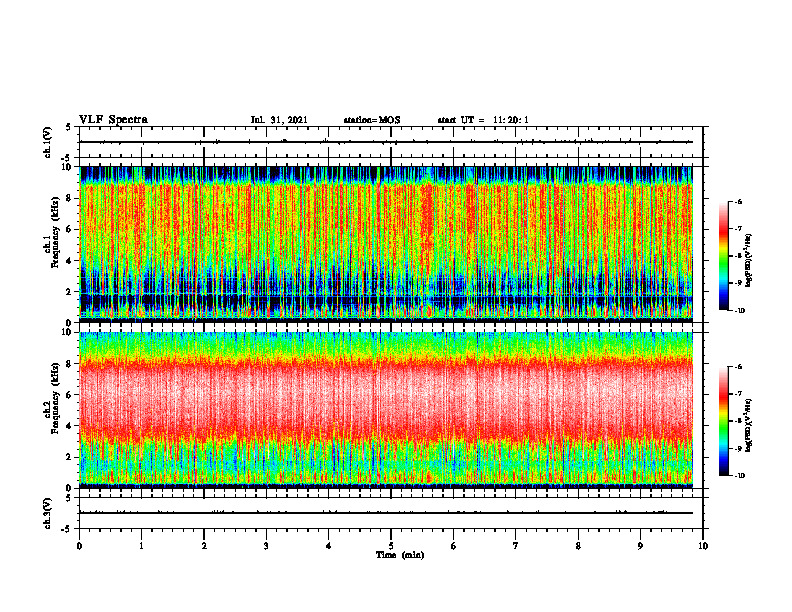Click the ch.1 spectrogram color scale bar
Image resolution: width=792 pixels, height=612 pixels.
(723, 256)
